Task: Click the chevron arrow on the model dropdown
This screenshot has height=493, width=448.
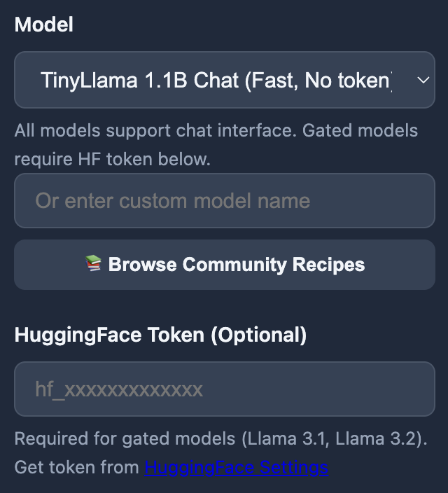Action: point(422,80)
